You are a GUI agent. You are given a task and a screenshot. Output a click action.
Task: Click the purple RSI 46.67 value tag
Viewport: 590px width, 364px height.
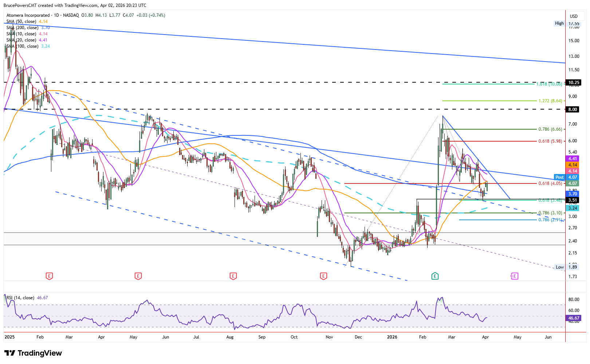pyautogui.click(x=574, y=318)
